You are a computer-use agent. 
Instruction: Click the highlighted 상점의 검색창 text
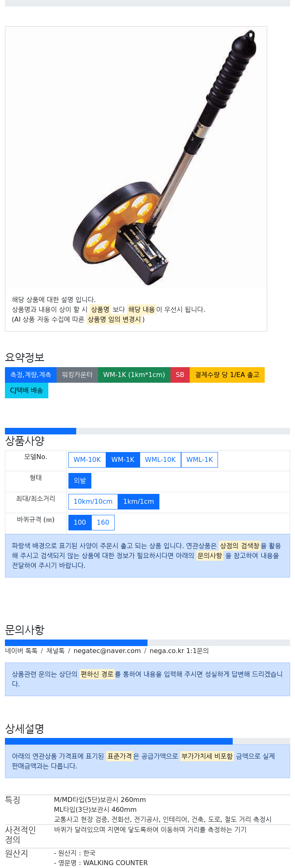click(x=240, y=546)
